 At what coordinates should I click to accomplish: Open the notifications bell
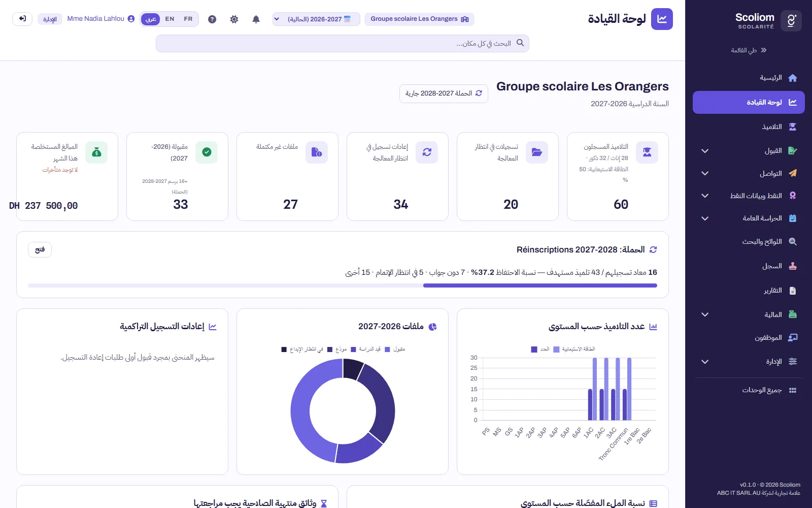click(256, 19)
